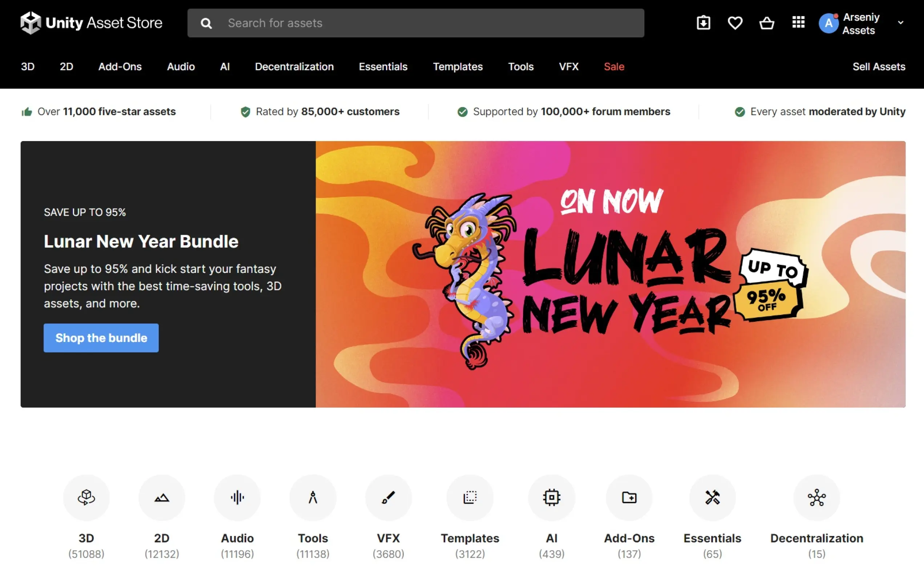Open the 3D category circle icon

(86, 497)
